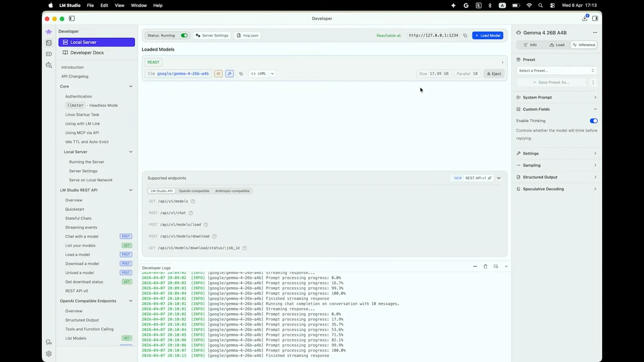Click the cURL button
The width and height of the screenshot is (644, 362).
tap(259, 74)
